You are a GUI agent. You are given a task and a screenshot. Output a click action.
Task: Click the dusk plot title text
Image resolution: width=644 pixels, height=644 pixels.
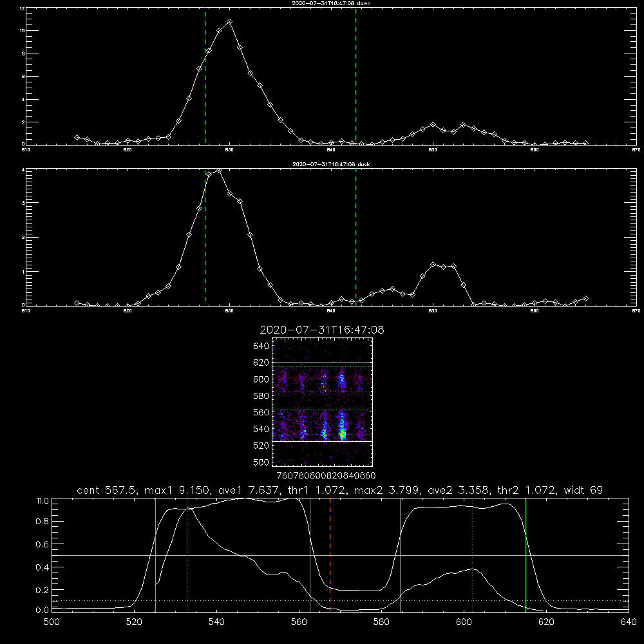pyautogui.click(x=331, y=164)
